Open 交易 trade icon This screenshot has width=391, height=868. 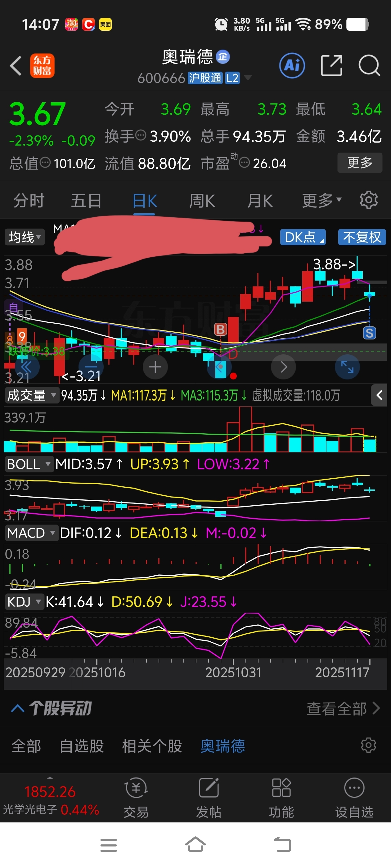(x=136, y=798)
